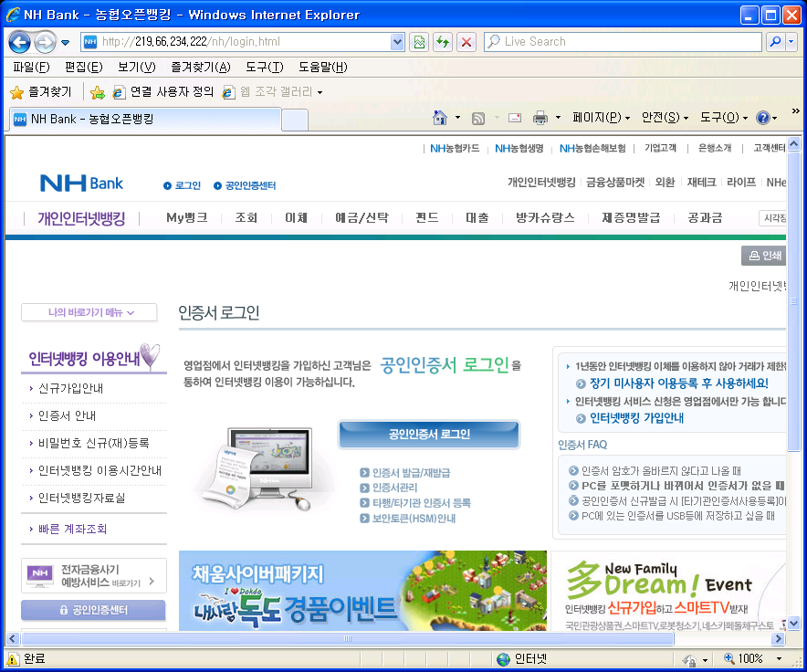This screenshot has height=672, width=807.
Task: Click the add to favorites bar icon
Action: coord(98,92)
